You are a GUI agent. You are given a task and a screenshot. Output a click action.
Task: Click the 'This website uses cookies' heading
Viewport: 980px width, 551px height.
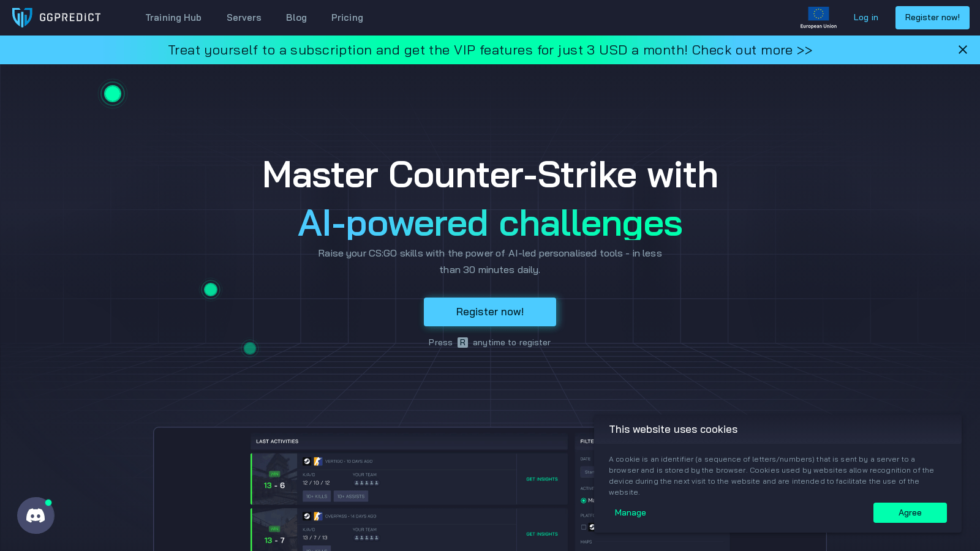coord(673,429)
